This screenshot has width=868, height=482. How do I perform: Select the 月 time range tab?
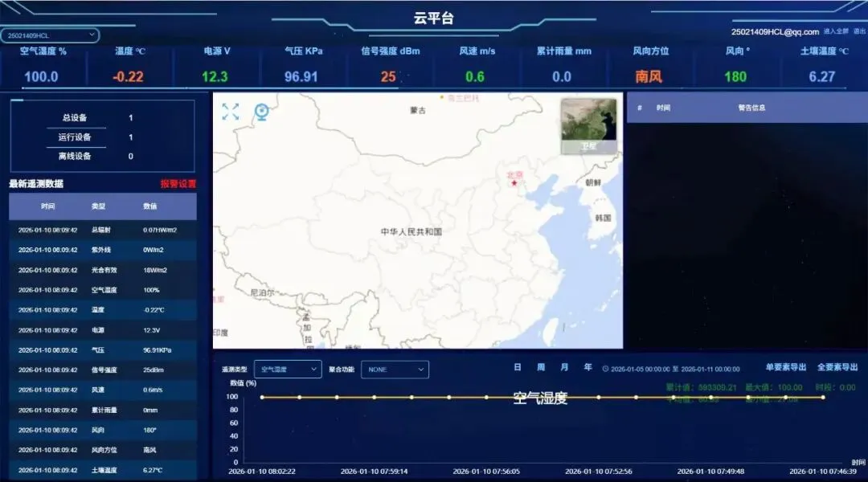(x=564, y=367)
